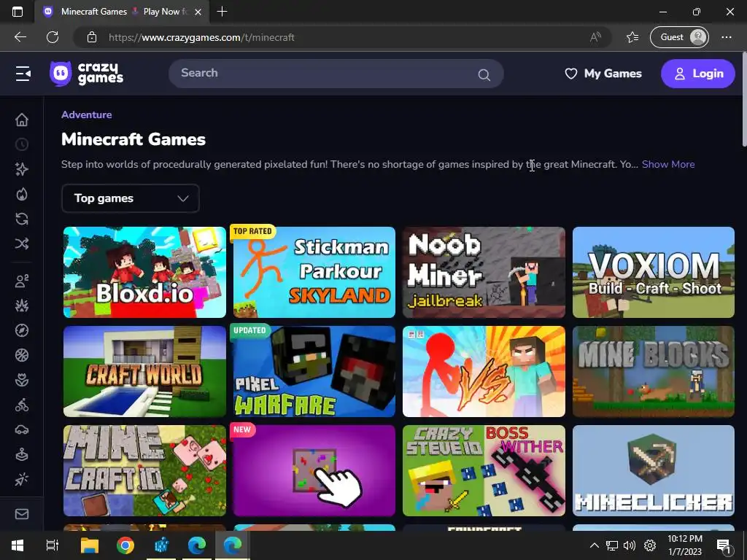The height and width of the screenshot is (560, 747).
Task: Open the Clicker games cursor icon
Action: point(22,480)
